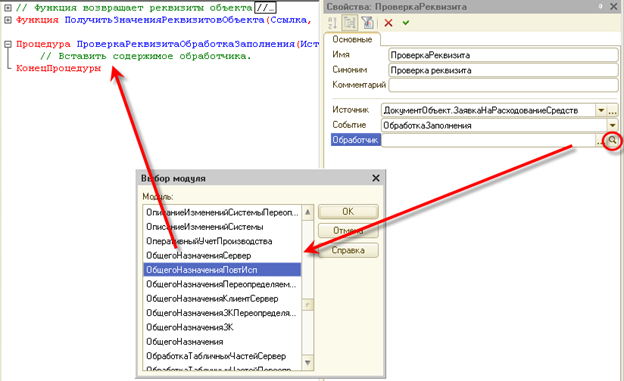
Task: Select module ОбщегоНазначенияПереопределяем...
Action: [222, 284]
